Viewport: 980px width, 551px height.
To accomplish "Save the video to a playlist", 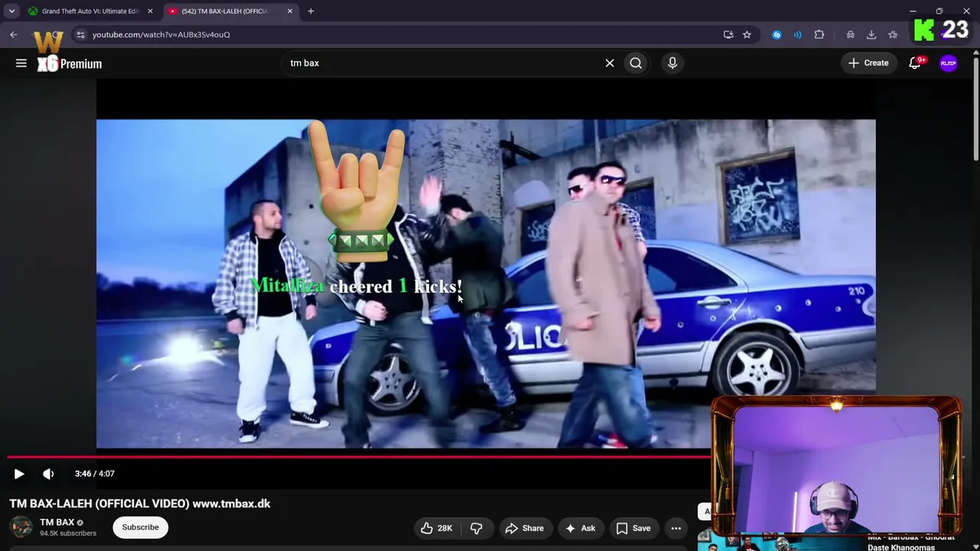I will [633, 528].
